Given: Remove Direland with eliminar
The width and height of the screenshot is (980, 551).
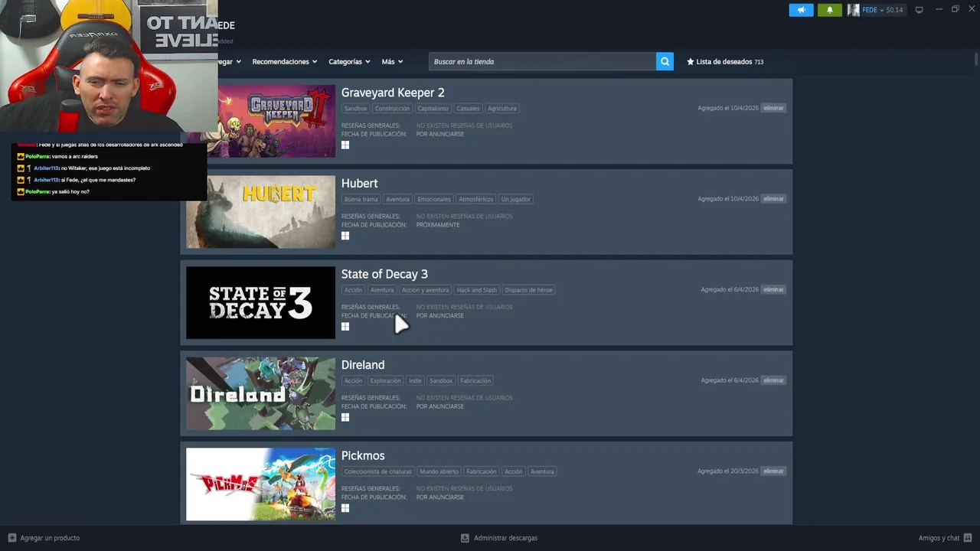Looking at the screenshot, I should (x=773, y=380).
